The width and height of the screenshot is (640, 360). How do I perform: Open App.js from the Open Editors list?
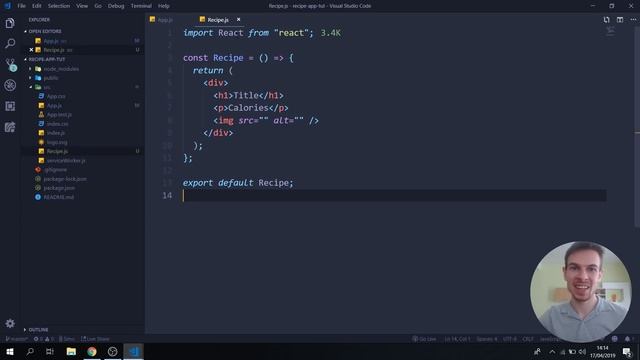51,41
